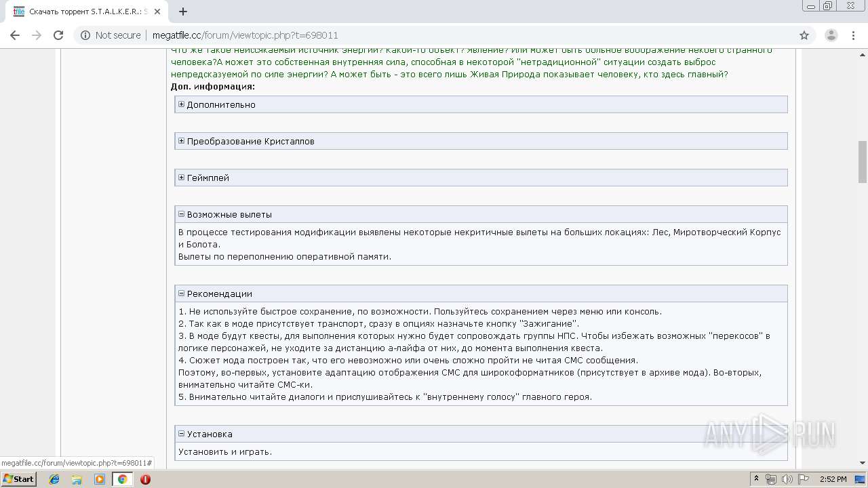Click the Доп. информация heading text

[x=213, y=87]
